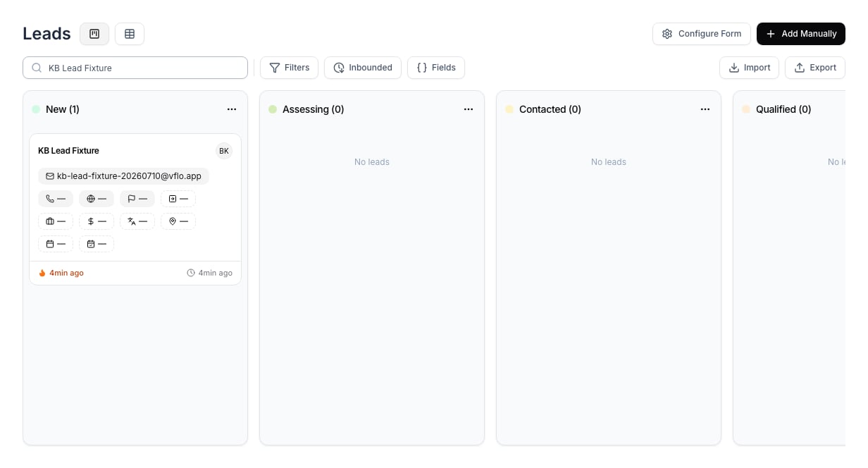Click the map pin location chip

pyautogui.click(x=178, y=221)
